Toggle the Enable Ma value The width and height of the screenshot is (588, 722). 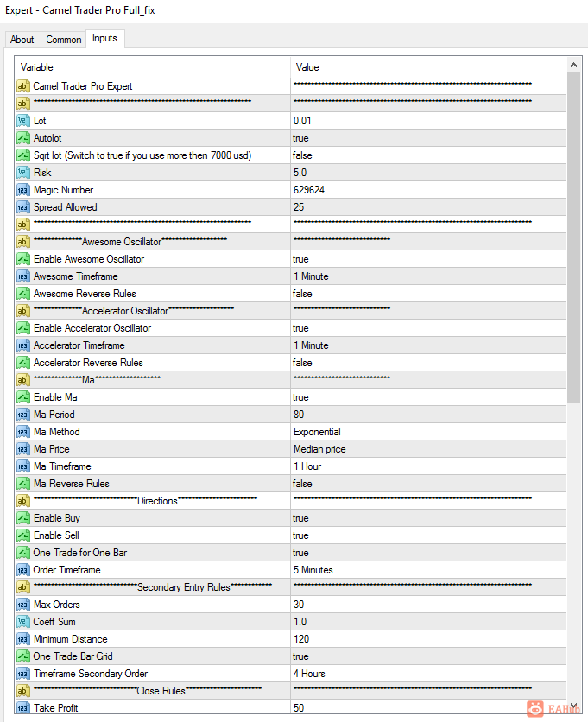(x=428, y=397)
